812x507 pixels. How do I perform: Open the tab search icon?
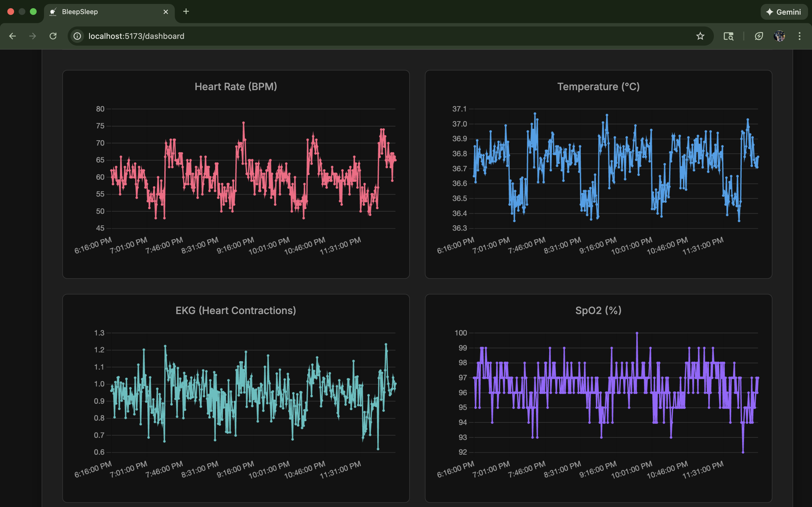coord(728,36)
